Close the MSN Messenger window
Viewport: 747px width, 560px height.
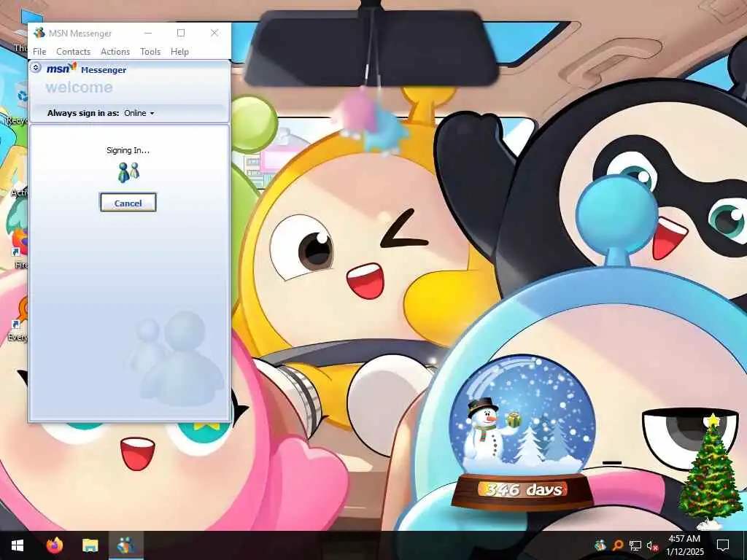tap(214, 33)
